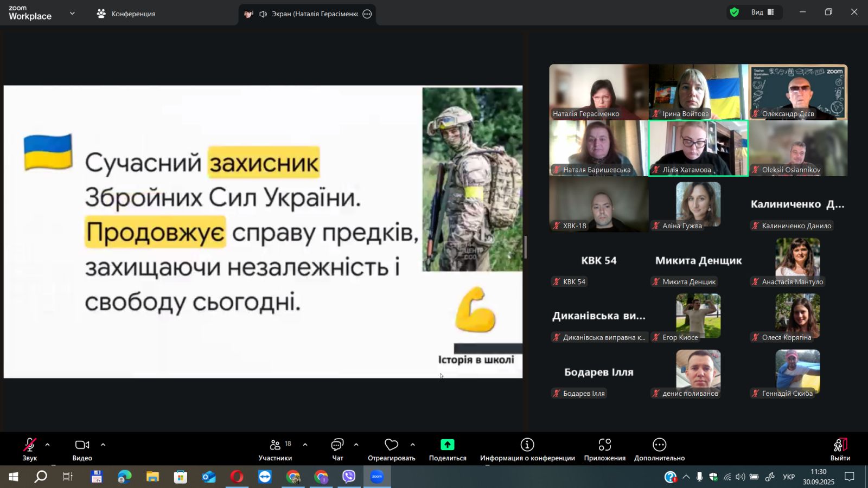
Task: Switch to the Конференция tab
Action: pos(126,14)
